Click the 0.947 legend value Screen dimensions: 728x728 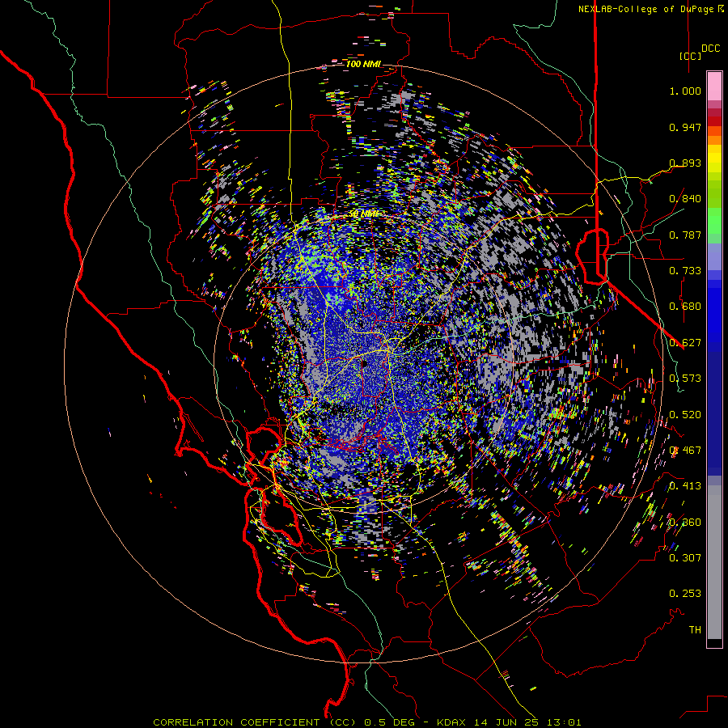point(685,127)
